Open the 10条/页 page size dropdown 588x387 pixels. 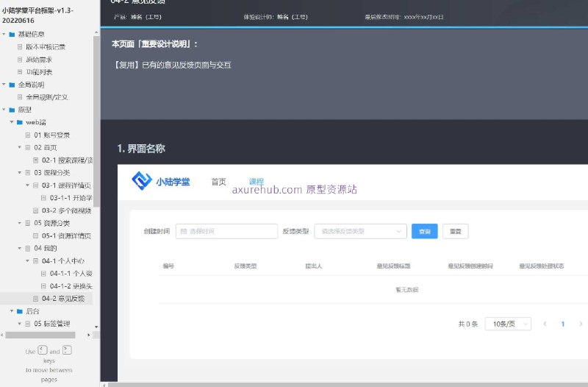click(x=508, y=324)
